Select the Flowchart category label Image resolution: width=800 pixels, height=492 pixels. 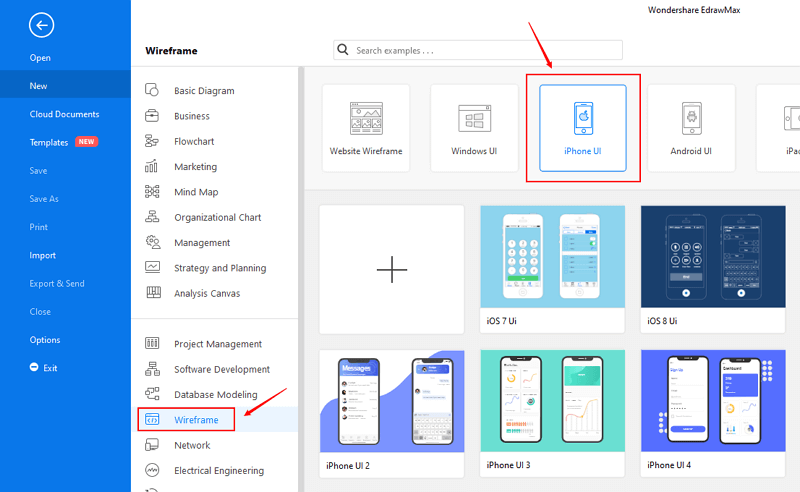pyautogui.click(x=194, y=141)
